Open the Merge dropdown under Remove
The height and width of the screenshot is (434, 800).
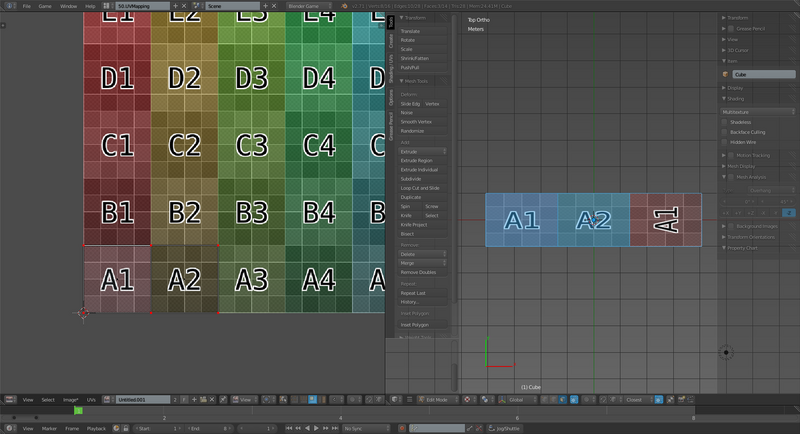pyautogui.click(x=422, y=263)
